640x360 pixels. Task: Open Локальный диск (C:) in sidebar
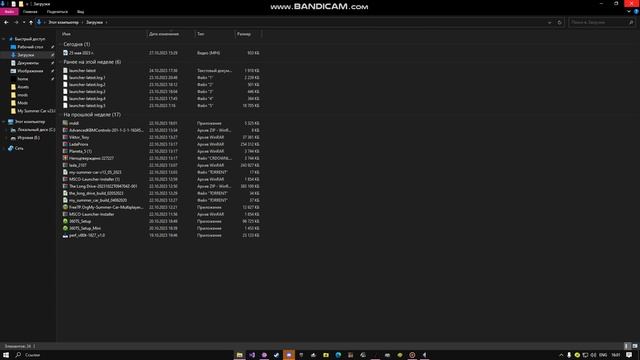(36, 130)
